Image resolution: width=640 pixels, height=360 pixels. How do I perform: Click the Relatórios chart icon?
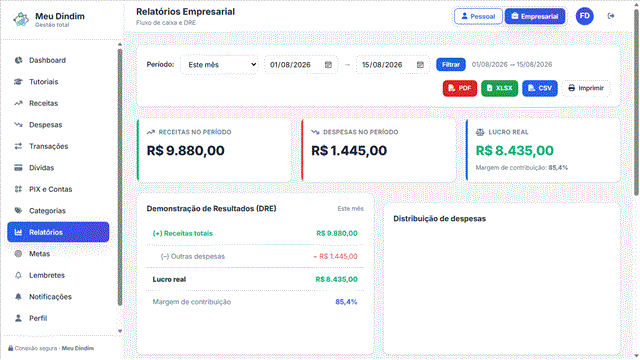[x=18, y=232]
